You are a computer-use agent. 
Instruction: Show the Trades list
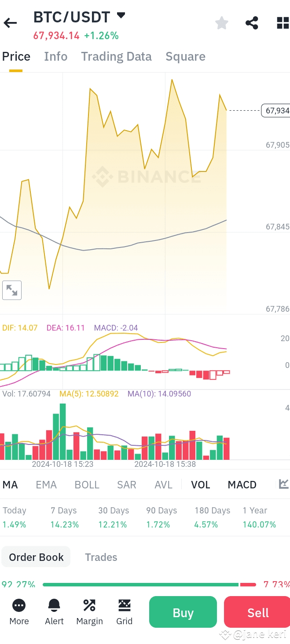pyautogui.click(x=101, y=557)
